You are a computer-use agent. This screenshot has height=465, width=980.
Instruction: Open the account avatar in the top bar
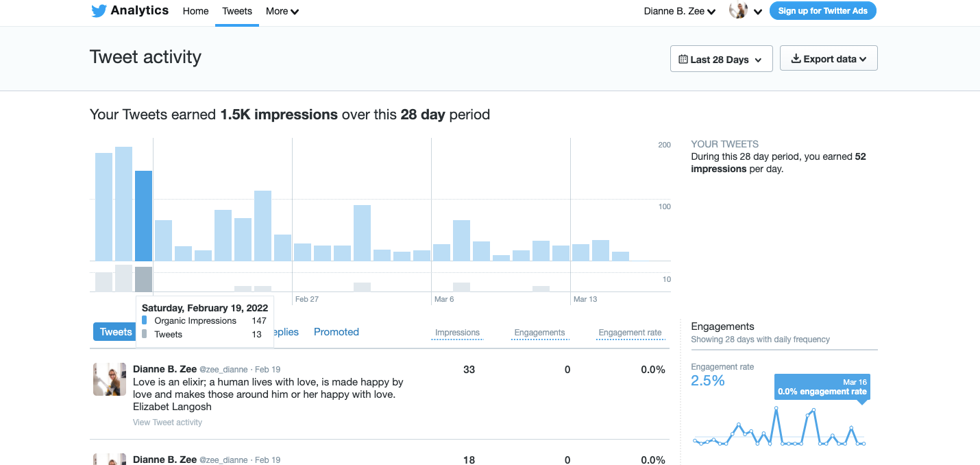click(x=738, y=11)
